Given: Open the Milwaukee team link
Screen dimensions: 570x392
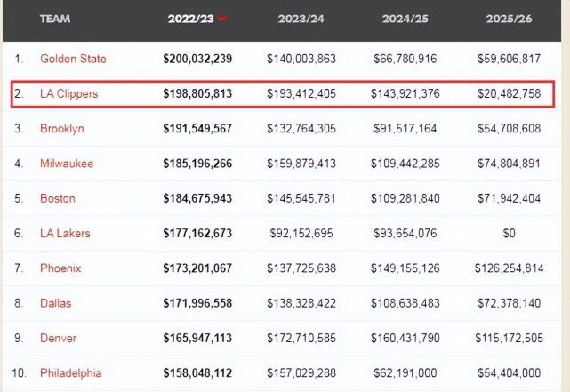Looking at the screenshot, I should pos(67,164).
